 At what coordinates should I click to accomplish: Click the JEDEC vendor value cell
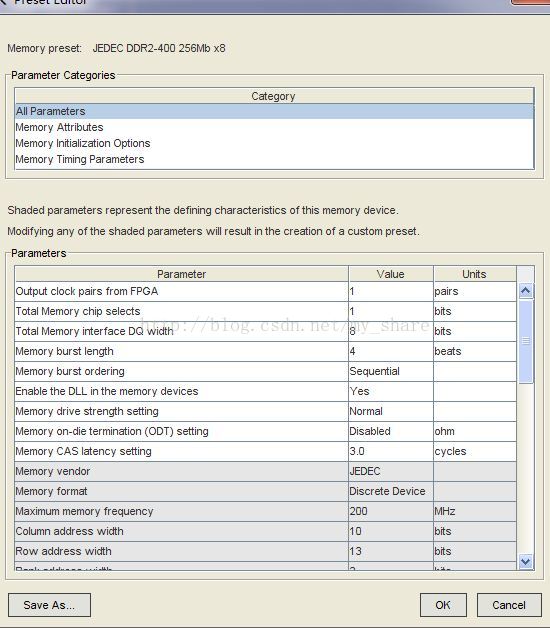[391, 472]
